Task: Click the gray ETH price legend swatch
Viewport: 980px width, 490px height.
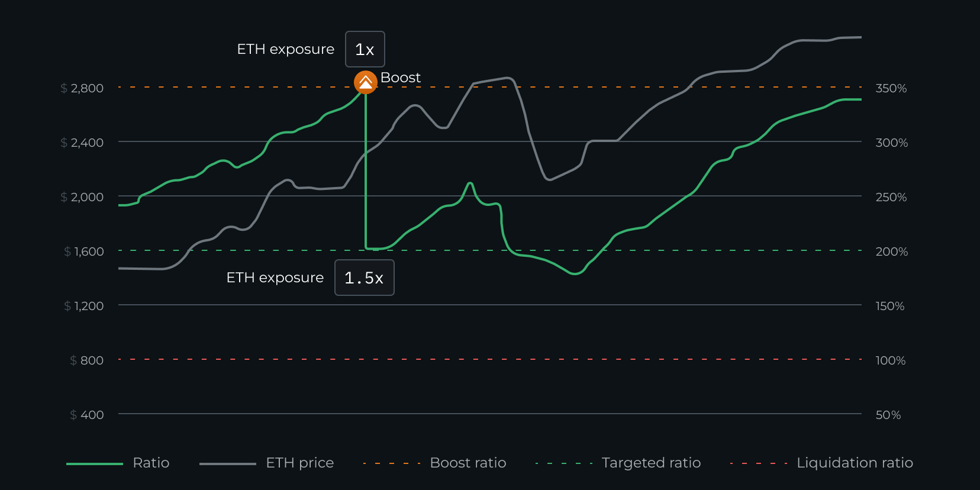Action: coord(228,464)
